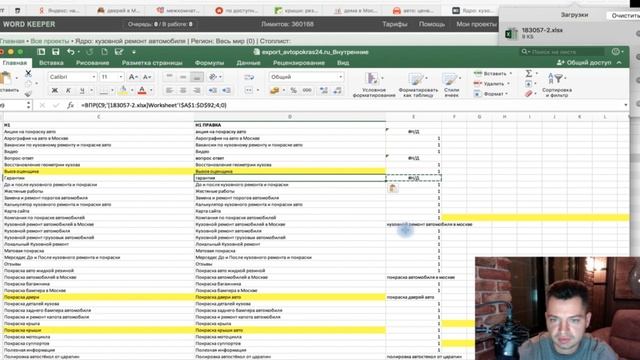This screenshot has height=360, width=640.
Task: Switch to the Вставка ribbon tab
Action: coord(51,63)
